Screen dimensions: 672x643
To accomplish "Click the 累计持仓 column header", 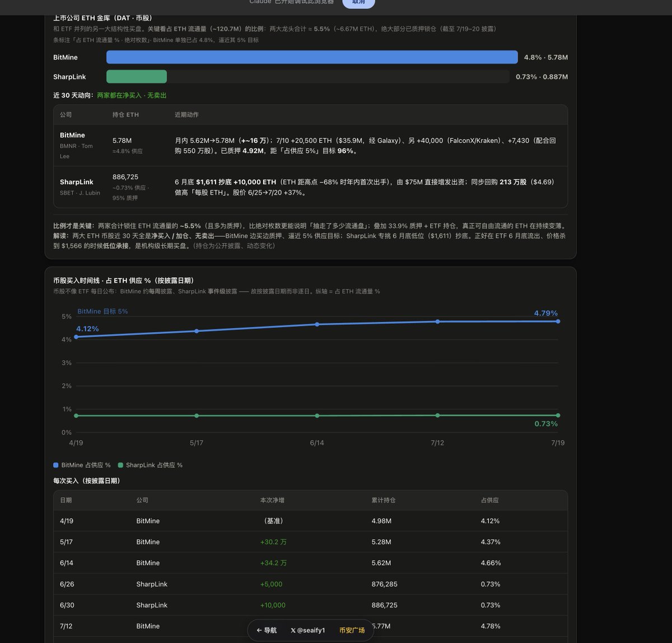I will pyautogui.click(x=384, y=500).
